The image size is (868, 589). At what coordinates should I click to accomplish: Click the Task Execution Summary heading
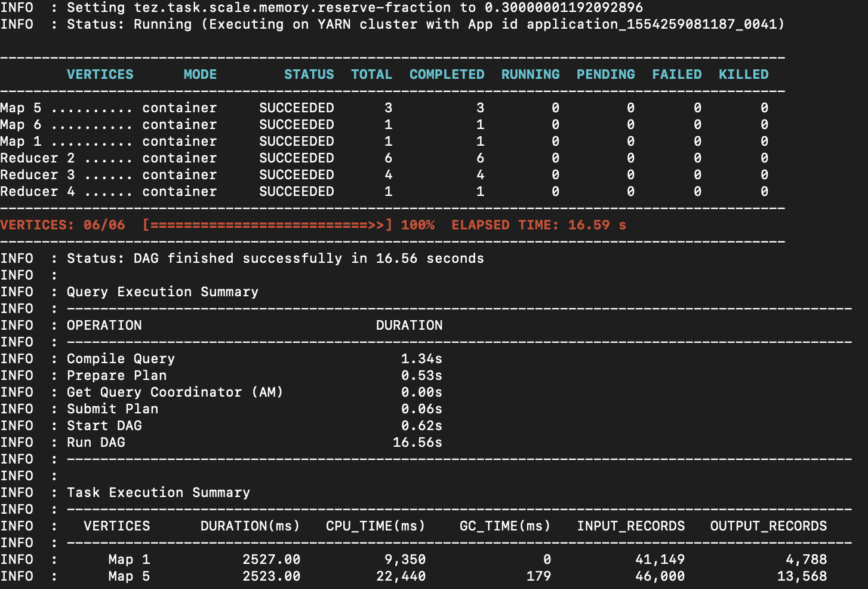click(158, 492)
